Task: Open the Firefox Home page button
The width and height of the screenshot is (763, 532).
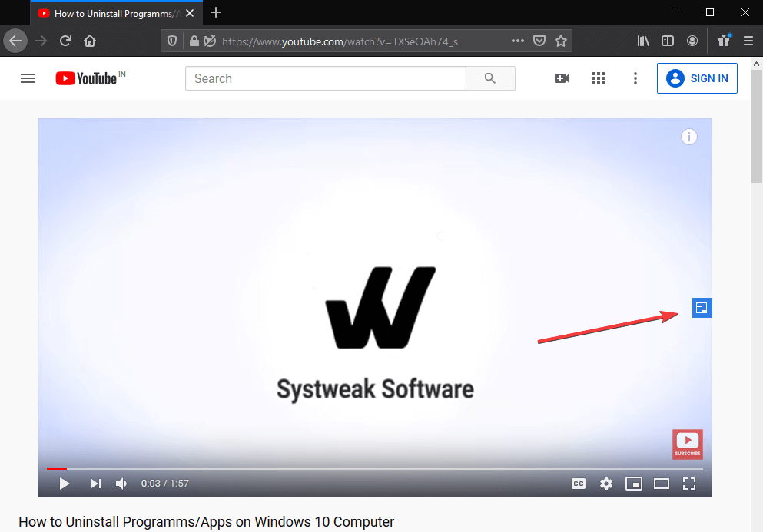Action: (x=90, y=41)
